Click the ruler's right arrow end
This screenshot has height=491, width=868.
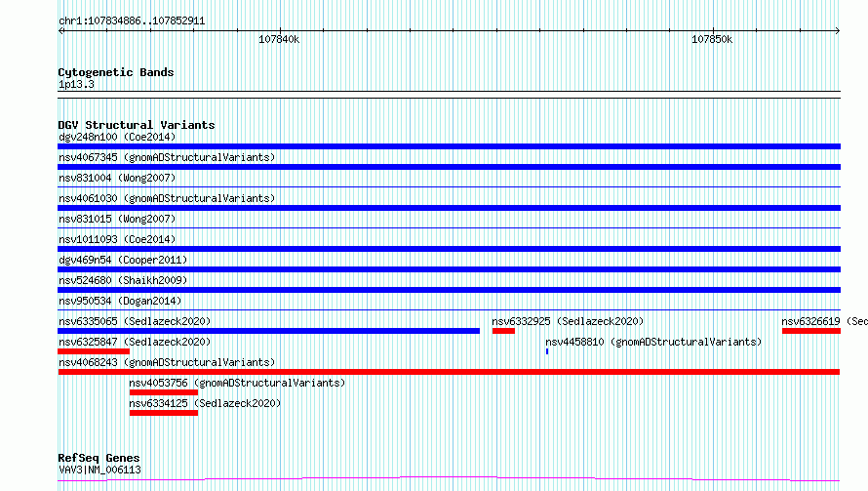coord(838,30)
